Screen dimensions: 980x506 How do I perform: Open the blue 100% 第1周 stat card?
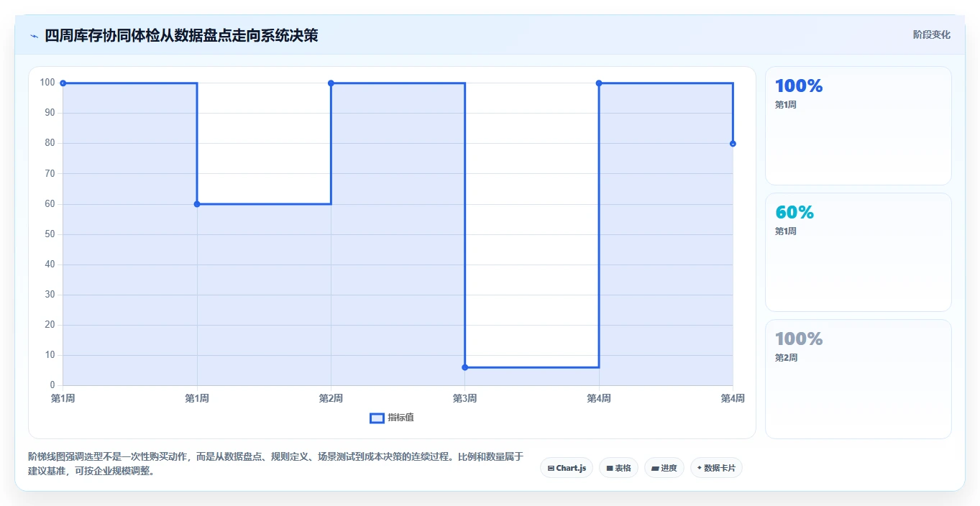pyautogui.click(x=858, y=126)
